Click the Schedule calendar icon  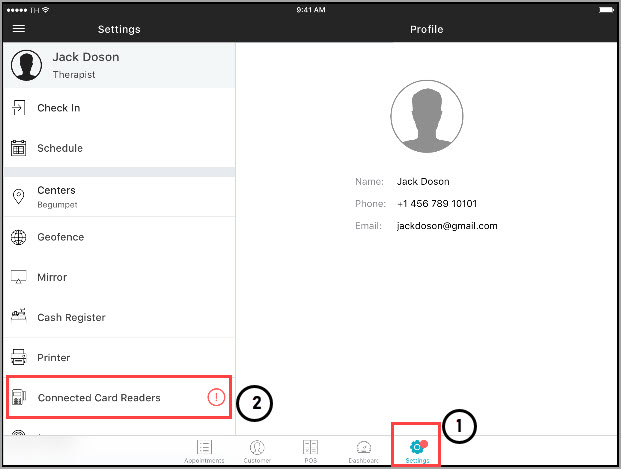(18, 148)
